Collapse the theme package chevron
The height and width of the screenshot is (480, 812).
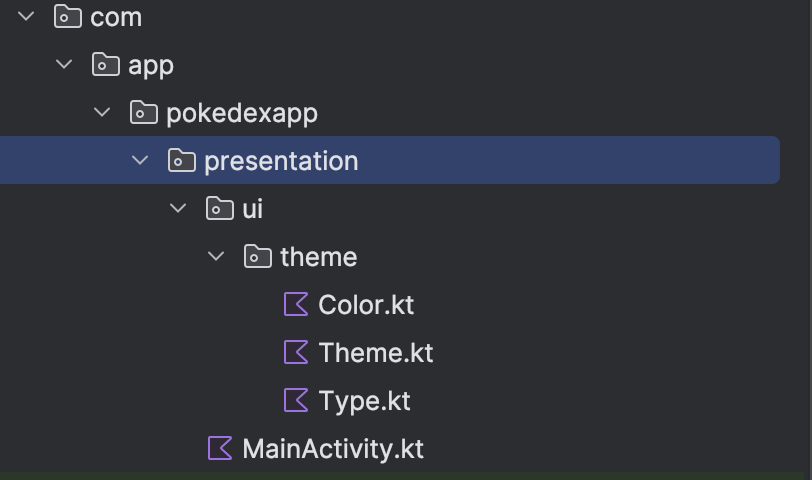(216, 256)
